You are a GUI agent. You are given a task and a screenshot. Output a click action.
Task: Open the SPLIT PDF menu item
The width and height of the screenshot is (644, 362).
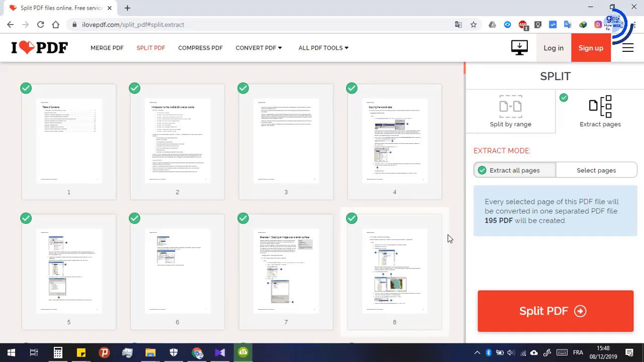[150, 48]
